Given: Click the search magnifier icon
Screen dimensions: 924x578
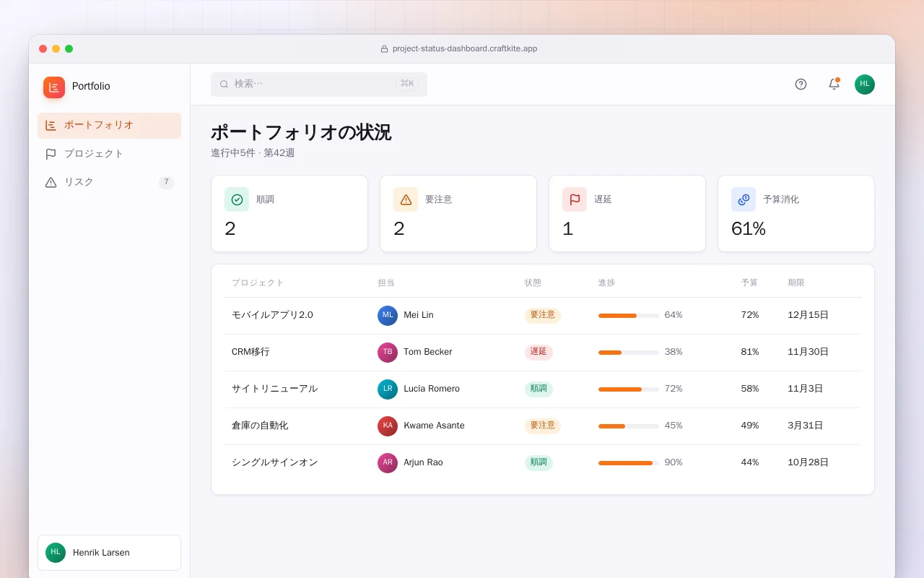Looking at the screenshot, I should (225, 85).
